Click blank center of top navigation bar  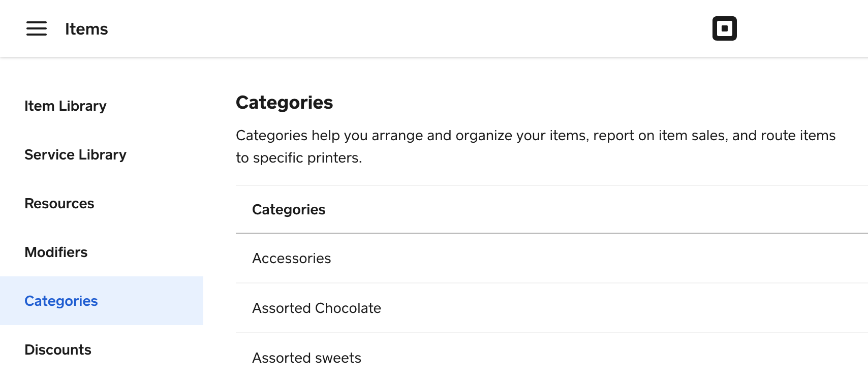pos(407,28)
